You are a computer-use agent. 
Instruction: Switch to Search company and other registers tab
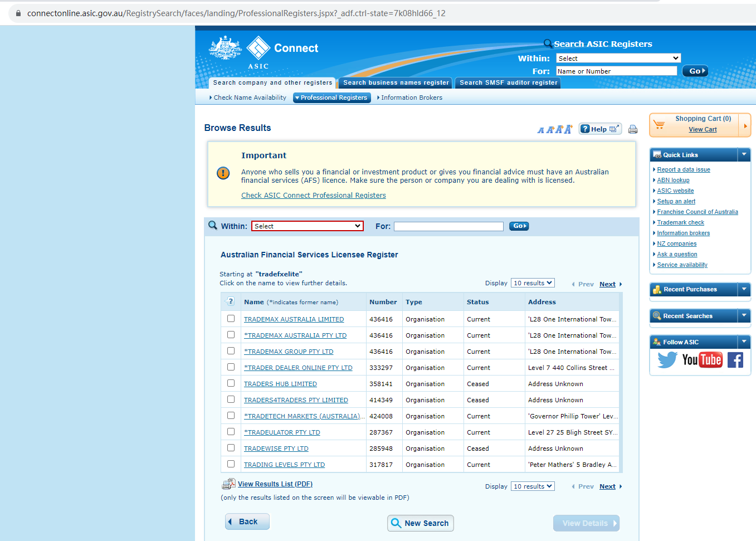pos(272,82)
